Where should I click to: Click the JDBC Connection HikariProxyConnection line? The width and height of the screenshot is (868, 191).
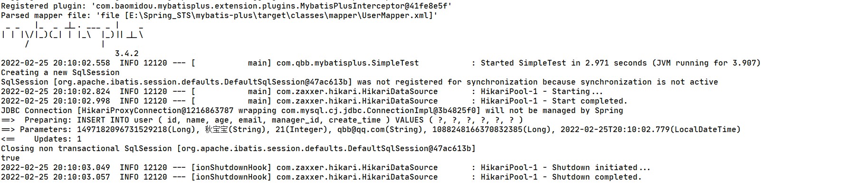pyautogui.click(x=312, y=111)
